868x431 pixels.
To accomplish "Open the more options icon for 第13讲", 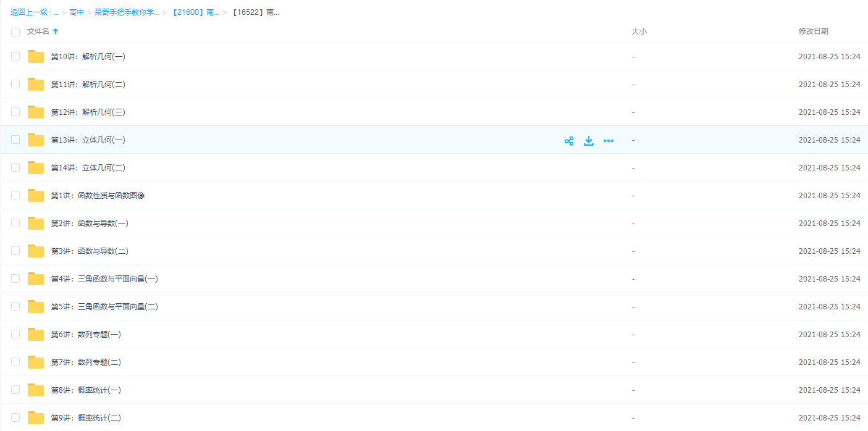I will pos(609,141).
